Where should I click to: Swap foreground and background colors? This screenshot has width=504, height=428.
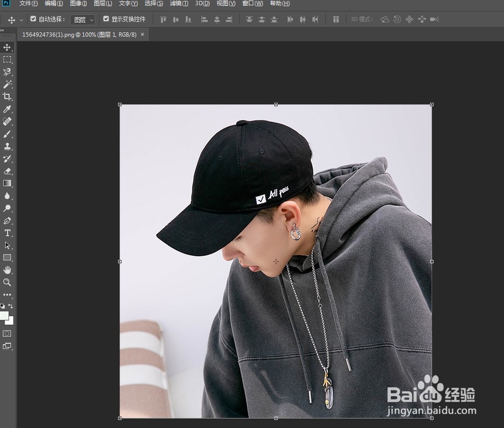click(x=11, y=306)
